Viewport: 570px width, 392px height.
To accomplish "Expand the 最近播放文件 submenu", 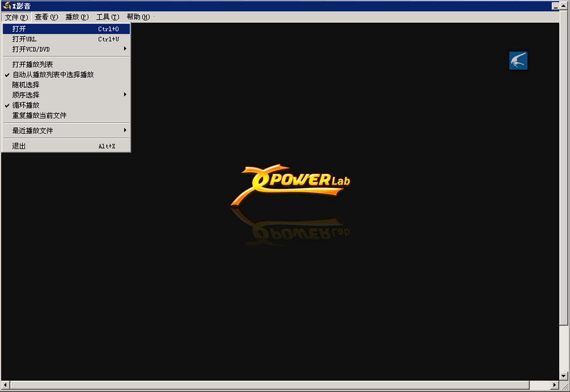I will coord(66,130).
